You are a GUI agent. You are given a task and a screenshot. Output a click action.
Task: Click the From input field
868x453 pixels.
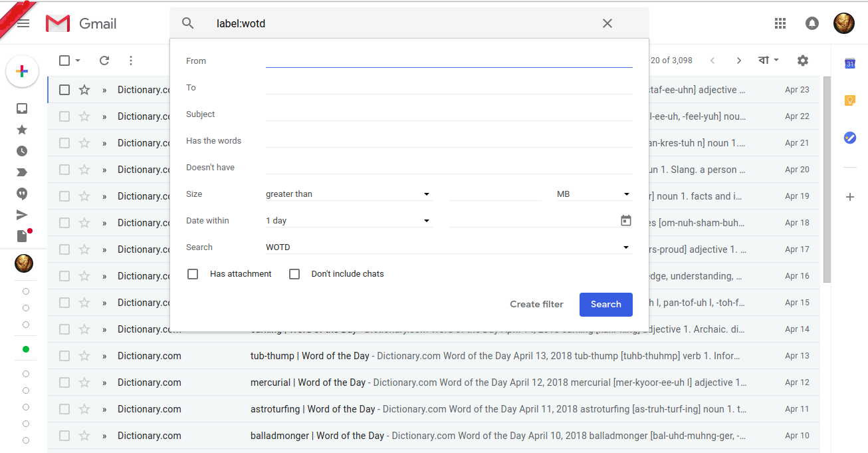point(449,61)
